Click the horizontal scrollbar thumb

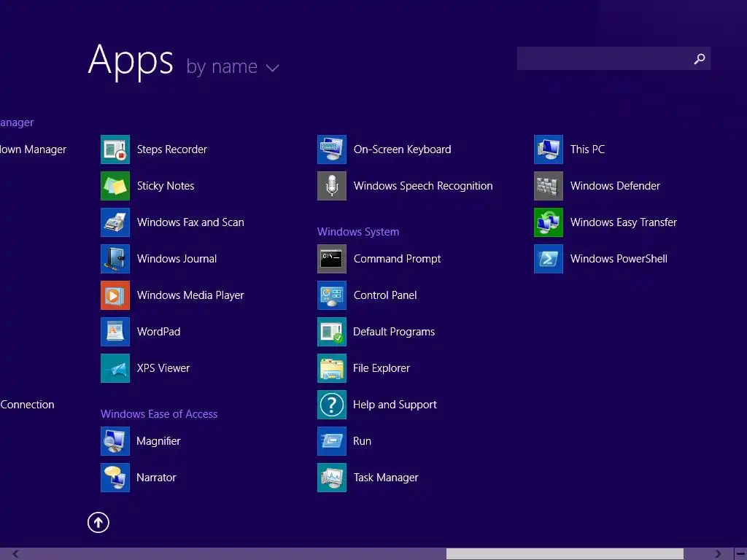(565, 554)
